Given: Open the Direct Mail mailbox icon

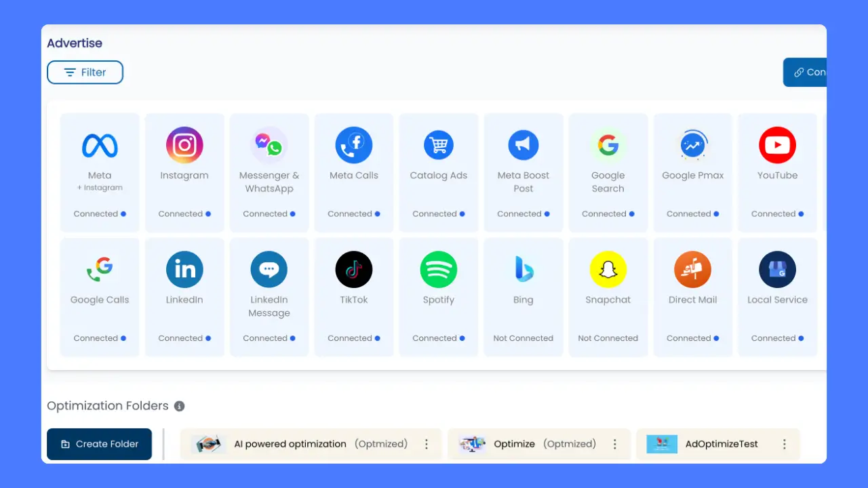Looking at the screenshot, I should 693,270.
